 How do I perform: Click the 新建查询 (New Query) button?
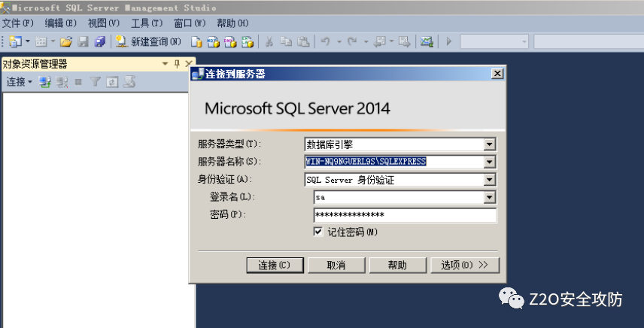tap(148, 41)
